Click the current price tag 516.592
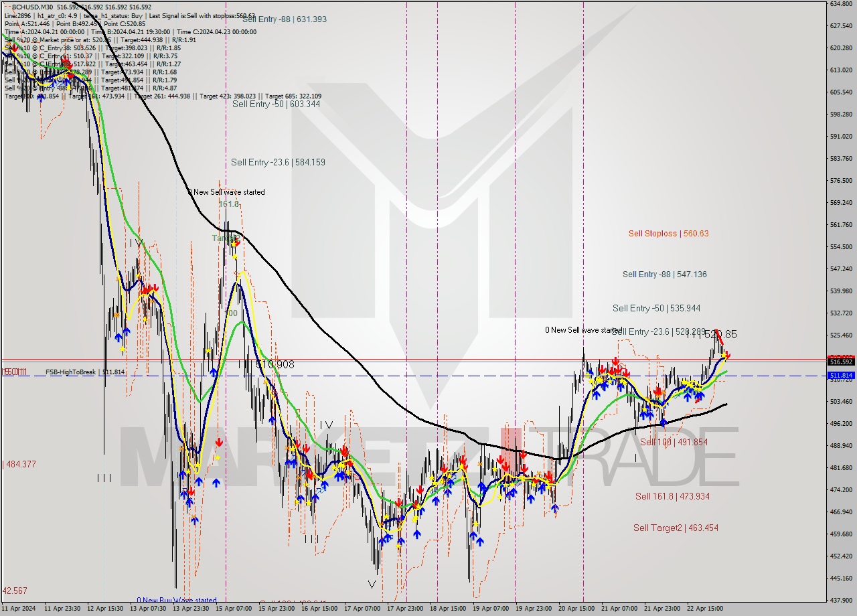This screenshot has width=857, height=616. tap(841, 362)
